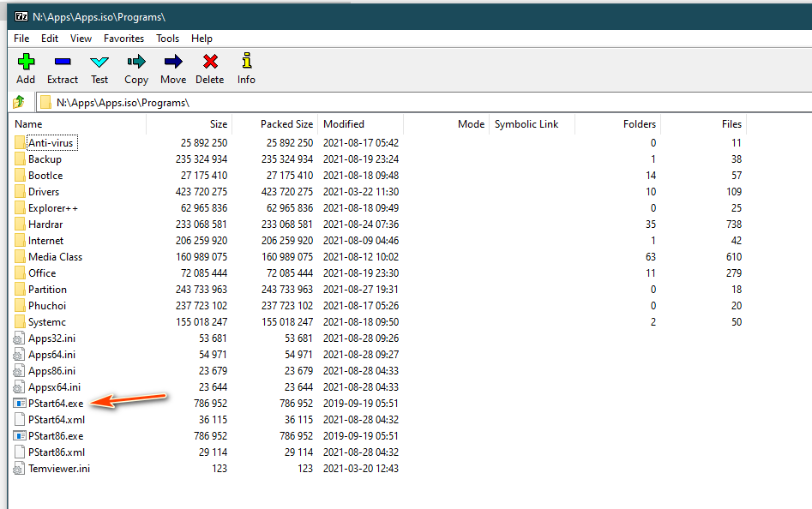
Task: Click the Move toolbar icon
Action: [173, 62]
